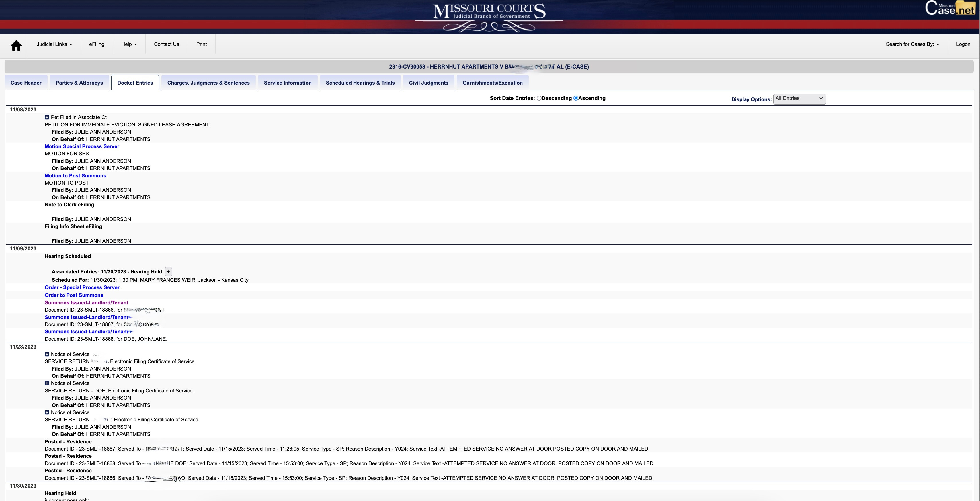Image resolution: width=980 pixels, height=501 pixels.
Task: Select Ascending sort order
Action: pos(576,98)
